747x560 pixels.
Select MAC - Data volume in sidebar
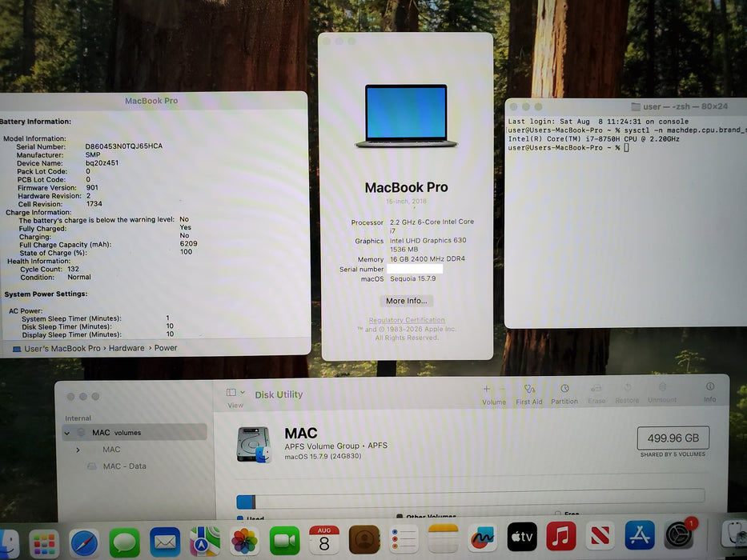(124, 466)
